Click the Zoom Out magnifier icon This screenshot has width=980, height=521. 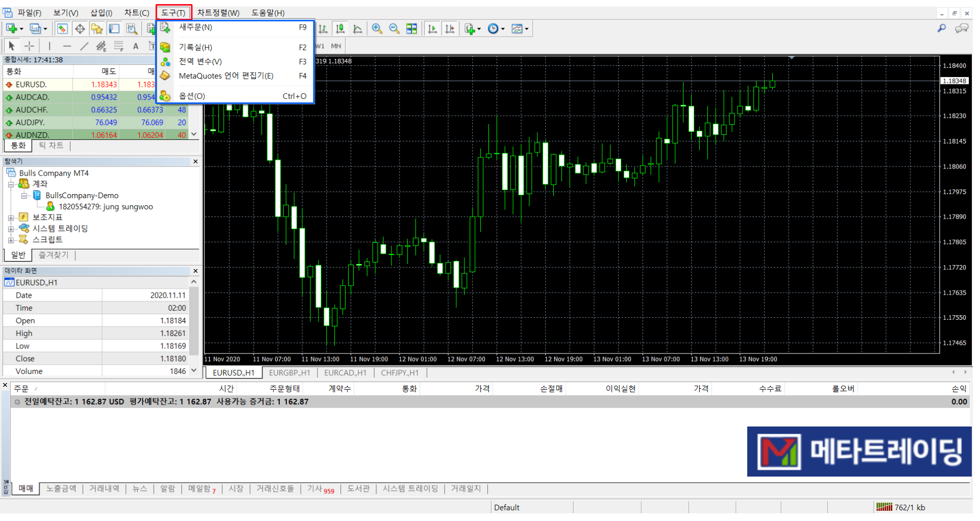pos(394,29)
